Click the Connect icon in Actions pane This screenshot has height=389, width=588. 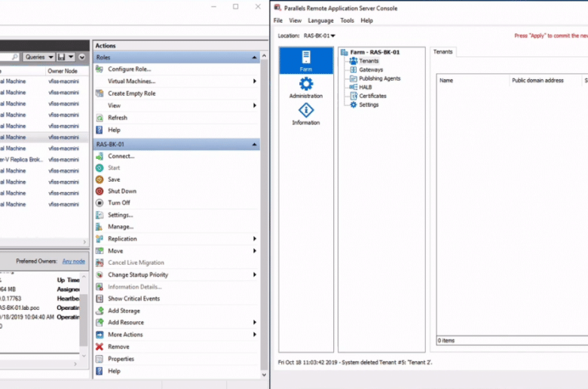pyautogui.click(x=100, y=156)
